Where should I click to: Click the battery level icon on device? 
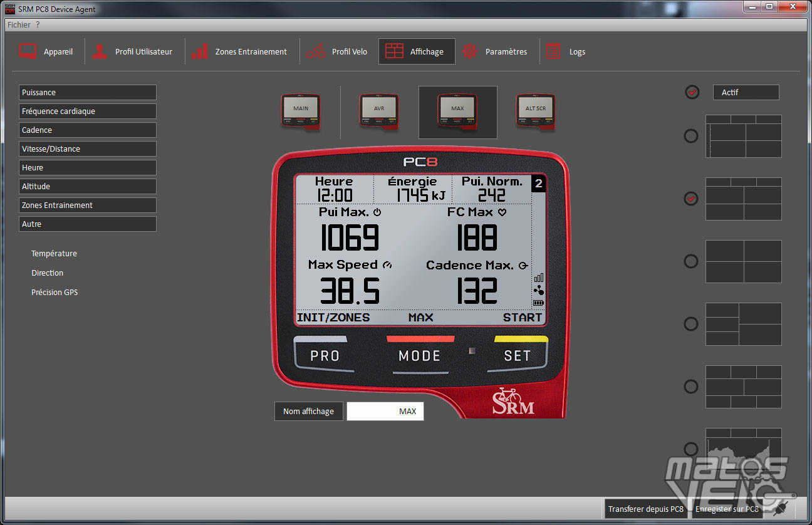(539, 303)
